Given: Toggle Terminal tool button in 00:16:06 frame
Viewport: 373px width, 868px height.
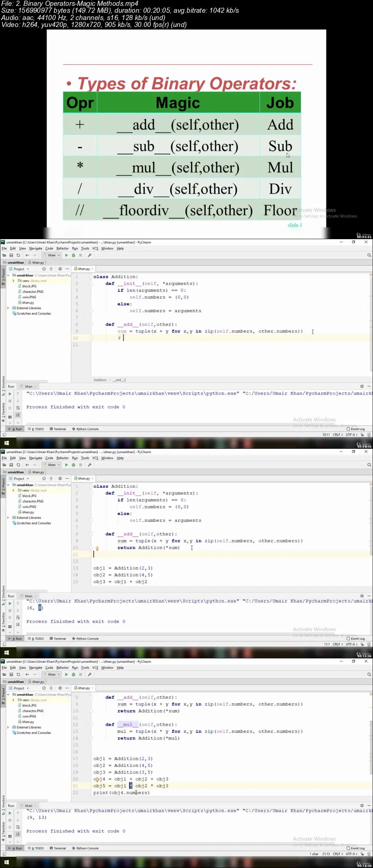Looking at the screenshot, I should pyautogui.click(x=58, y=848).
